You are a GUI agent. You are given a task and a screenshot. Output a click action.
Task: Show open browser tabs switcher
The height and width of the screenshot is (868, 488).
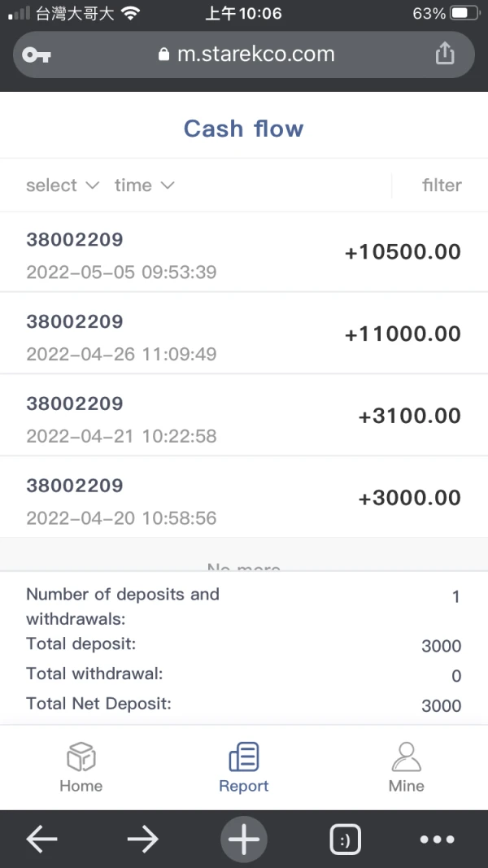point(345,840)
